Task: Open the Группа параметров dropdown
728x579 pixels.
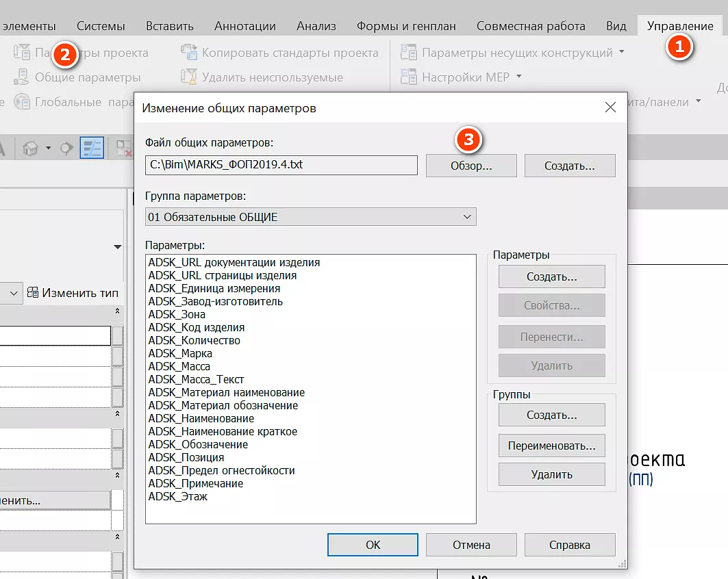Action: [x=310, y=217]
